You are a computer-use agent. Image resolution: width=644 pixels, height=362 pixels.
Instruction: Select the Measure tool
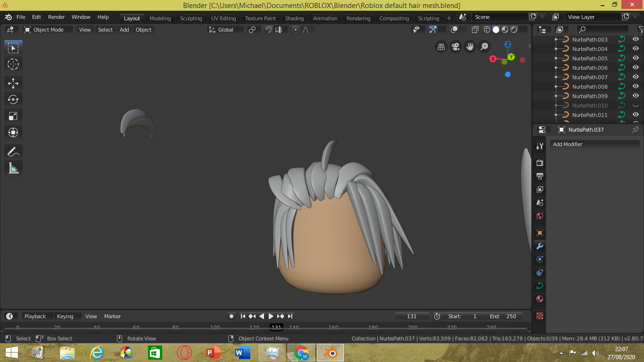(13, 168)
